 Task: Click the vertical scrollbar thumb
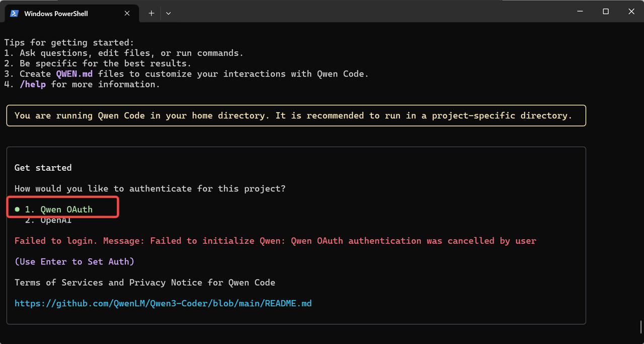pyautogui.click(x=640, y=326)
